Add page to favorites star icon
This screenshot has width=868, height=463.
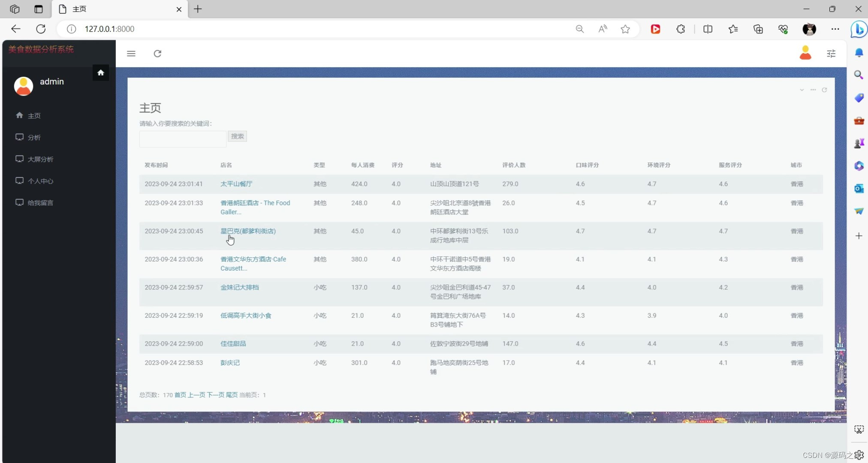pos(625,29)
